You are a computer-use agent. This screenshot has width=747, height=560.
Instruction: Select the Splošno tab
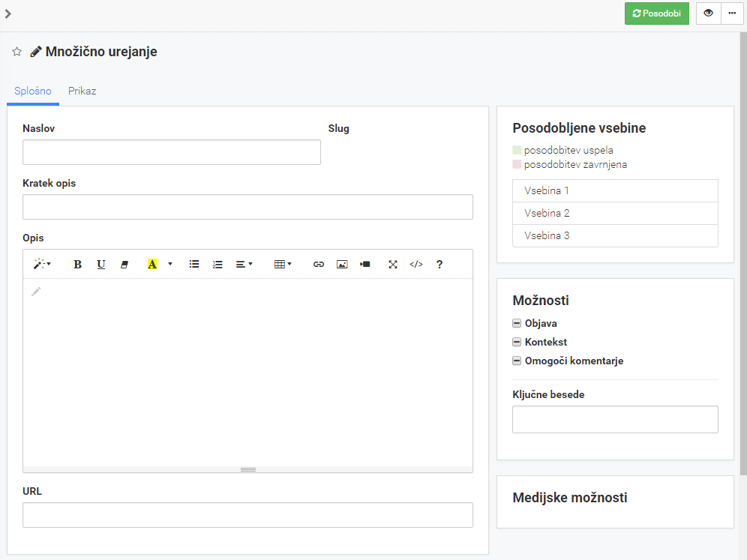click(x=33, y=91)
